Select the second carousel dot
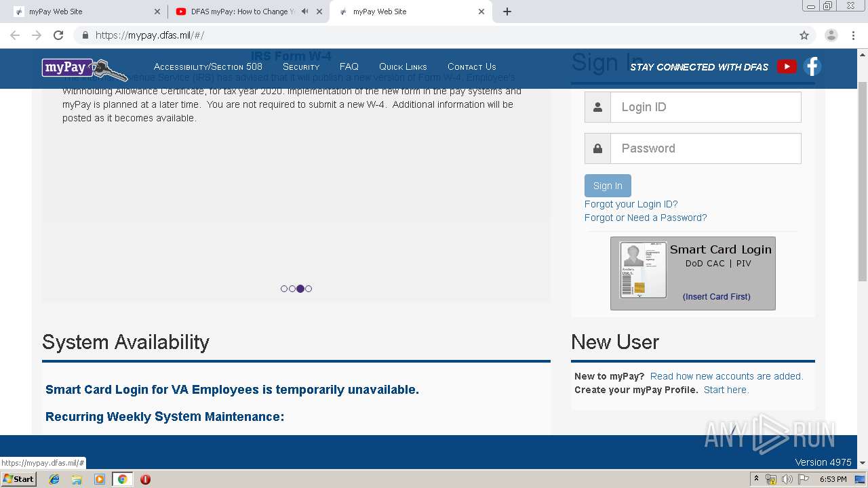Viewport: 868px width, 488px height. [292, 289]
